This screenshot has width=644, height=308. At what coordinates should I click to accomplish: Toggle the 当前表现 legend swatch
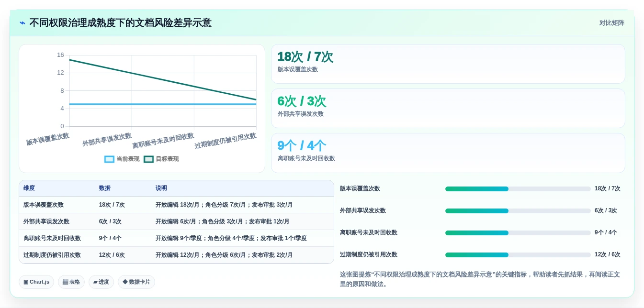pos(109,159)
